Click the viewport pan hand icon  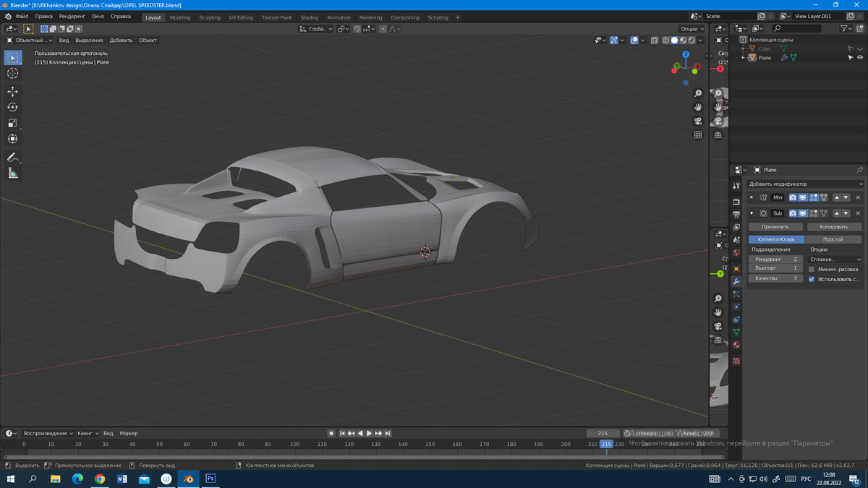[698, 107]
